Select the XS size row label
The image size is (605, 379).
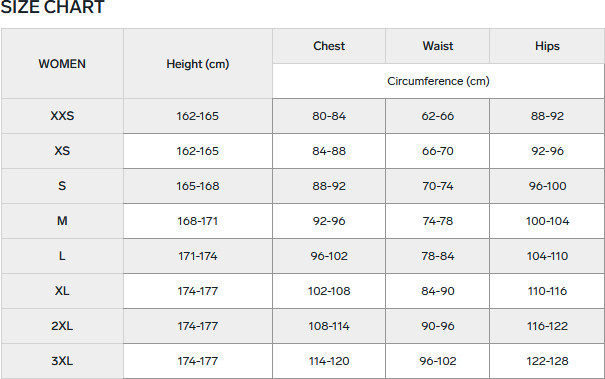[x=62, y=151]
